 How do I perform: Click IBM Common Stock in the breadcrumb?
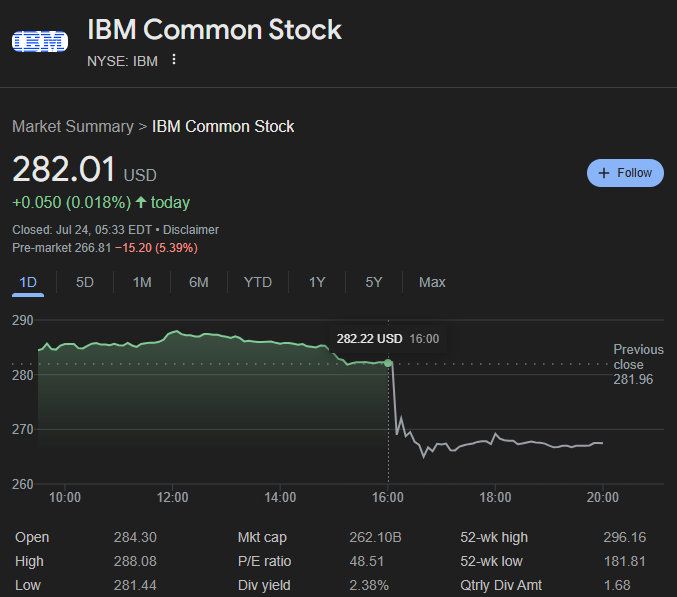tap(223, 126)
